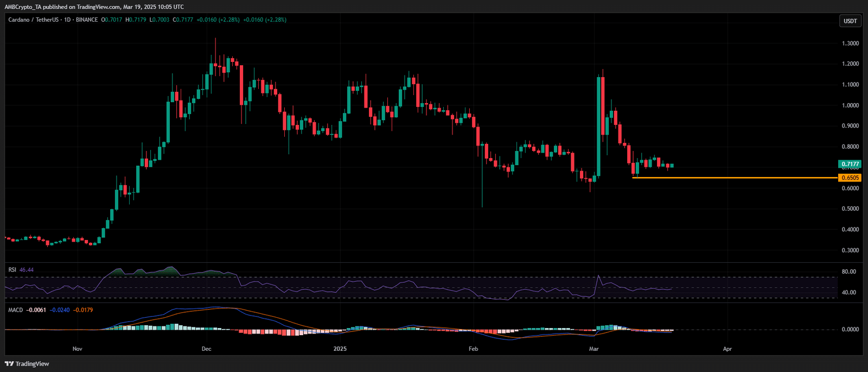
Task: Click the Mar label on time axis
Action: click(x=594, y=349)
